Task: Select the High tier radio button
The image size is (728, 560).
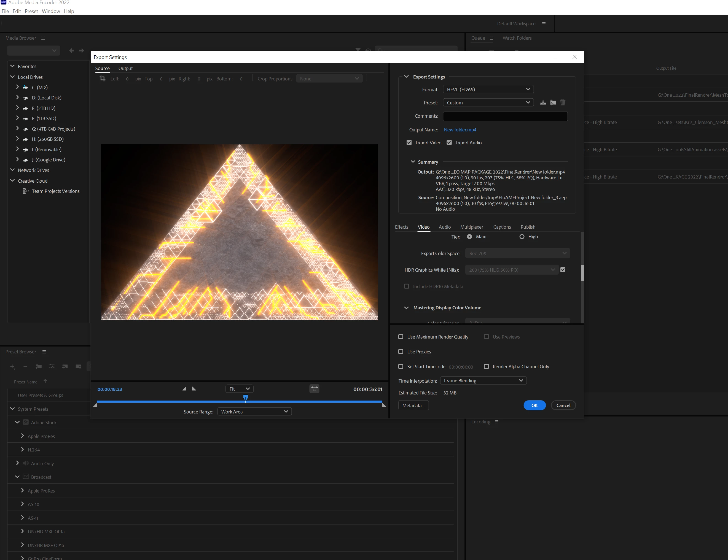Action: tap(522, 237)
